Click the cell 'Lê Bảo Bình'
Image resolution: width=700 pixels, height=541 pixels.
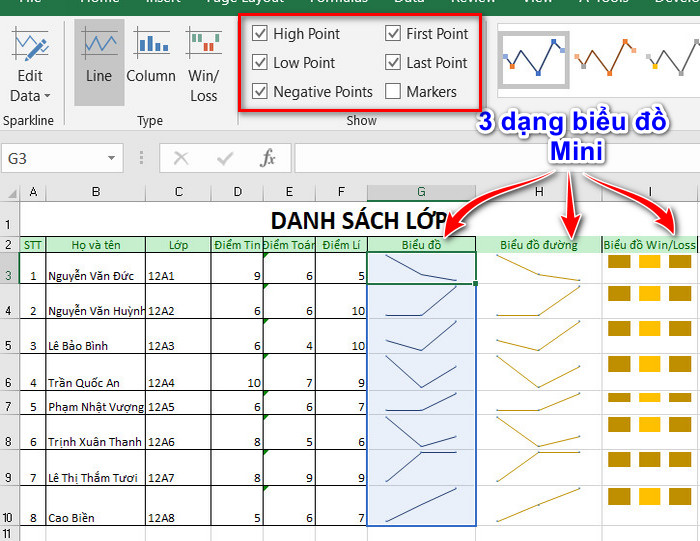coord(96,337)
